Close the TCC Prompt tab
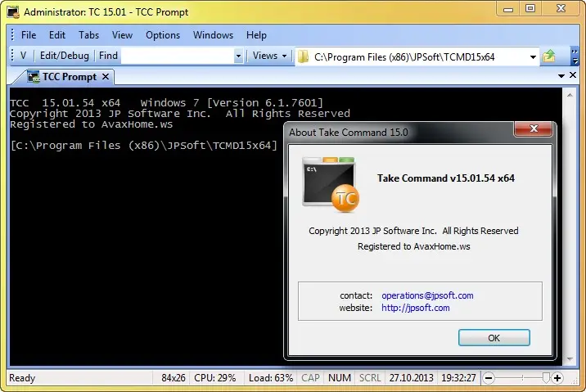Viewport: 586px width, 392px height. pos(106,77)
